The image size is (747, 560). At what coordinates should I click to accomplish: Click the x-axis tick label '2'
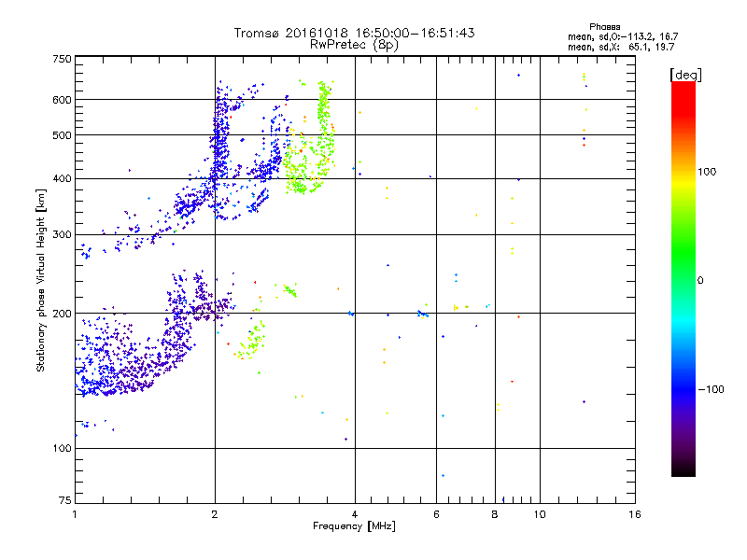click(215, 514)
